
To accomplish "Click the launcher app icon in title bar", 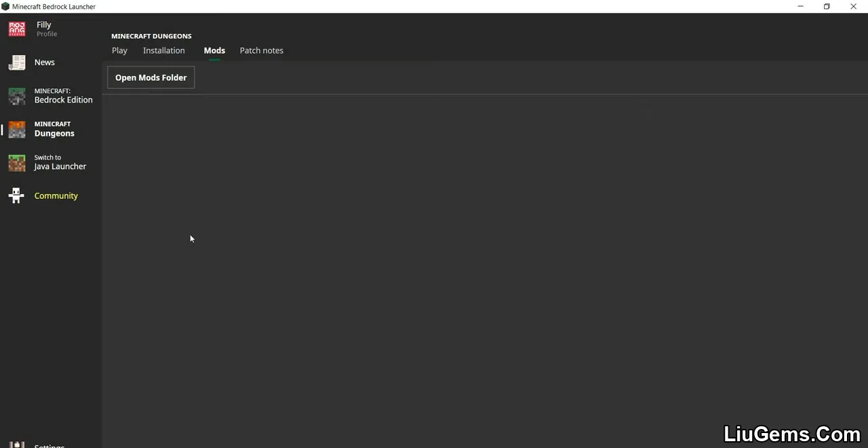I will 5,7.
